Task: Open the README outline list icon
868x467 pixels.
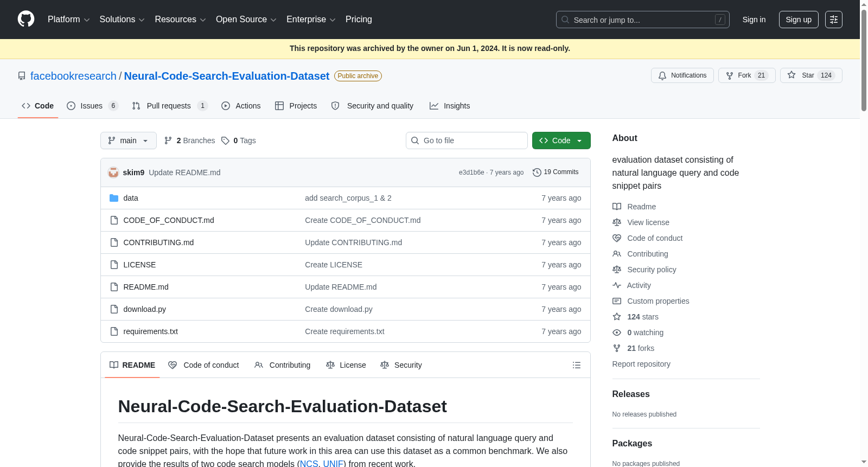Action: coord(577,365)
